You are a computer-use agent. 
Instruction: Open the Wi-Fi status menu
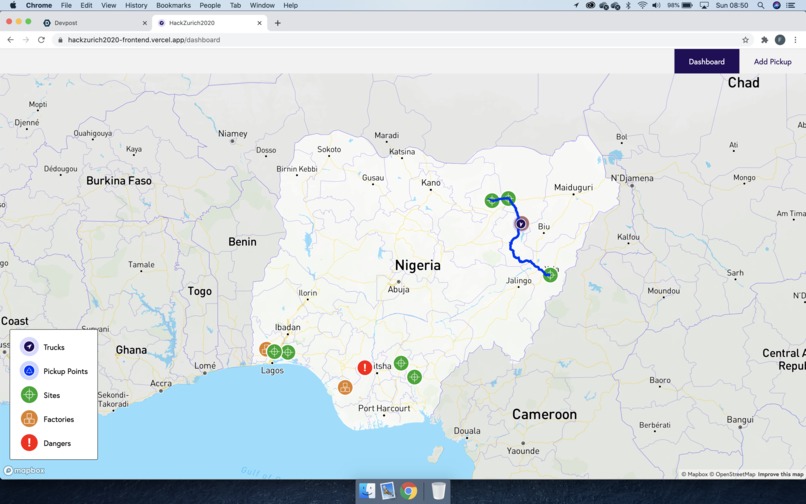(x=642, y=5)
